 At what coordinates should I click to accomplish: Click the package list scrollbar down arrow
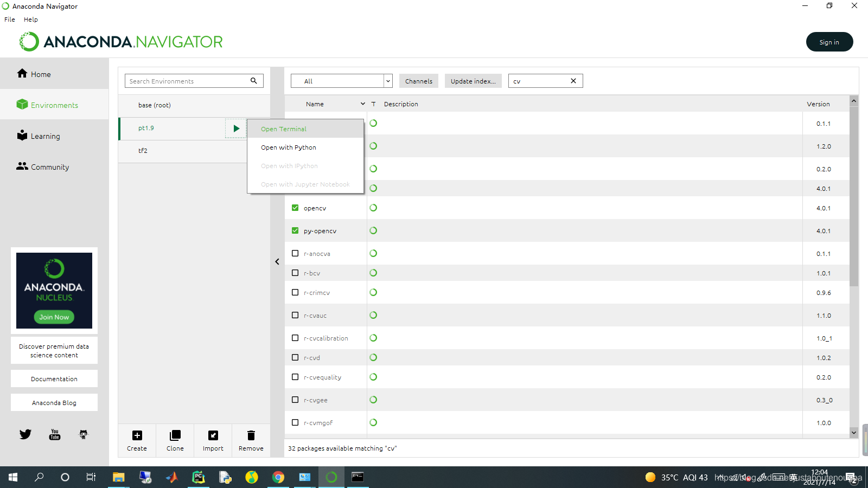point(854,432)
